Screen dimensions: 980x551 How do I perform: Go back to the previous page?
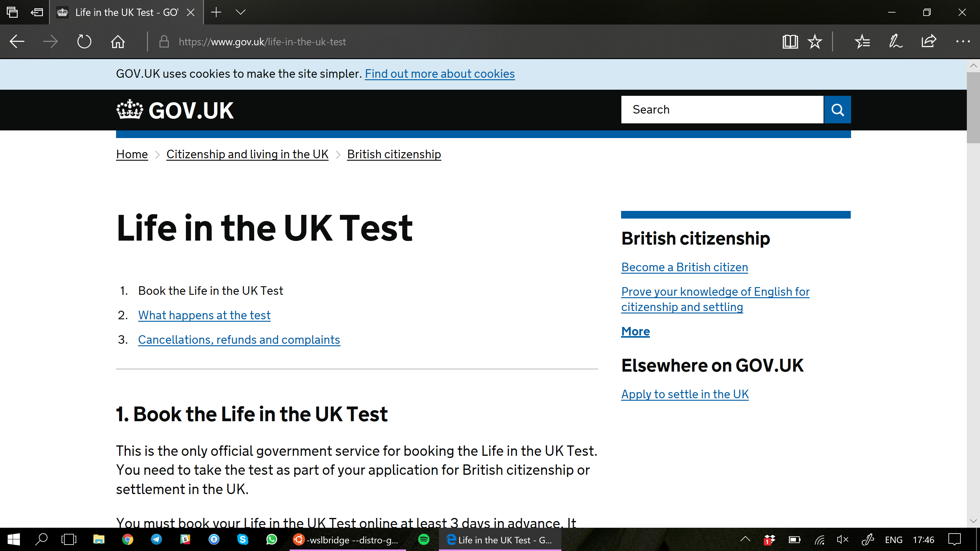pos(17,41)
